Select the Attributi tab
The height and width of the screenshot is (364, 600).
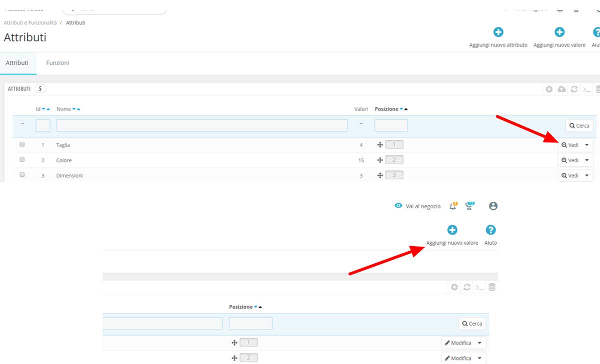pos(17,63)
